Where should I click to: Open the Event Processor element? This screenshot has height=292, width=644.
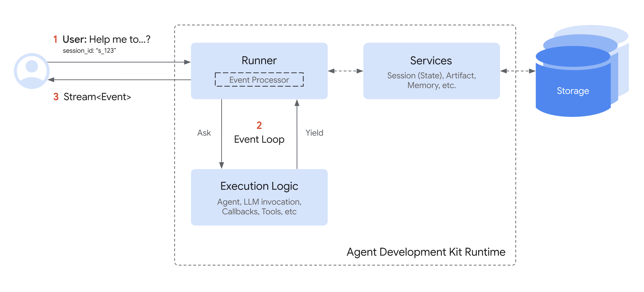(x=259, y=80)
